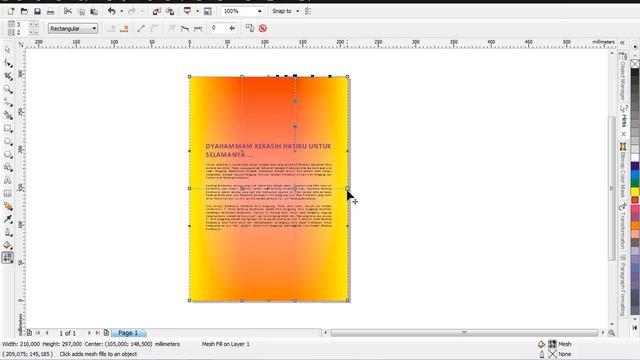Select the Text tool
This screenshot has height=360, width=640.
pyautogui.click(x=8, y=180)
